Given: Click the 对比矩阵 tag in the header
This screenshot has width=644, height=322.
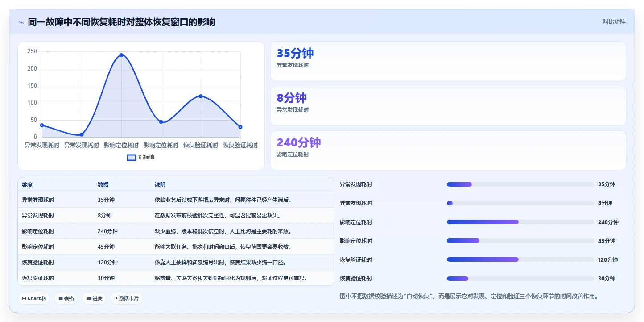Looking at the screenshot, I should [614, 21].
